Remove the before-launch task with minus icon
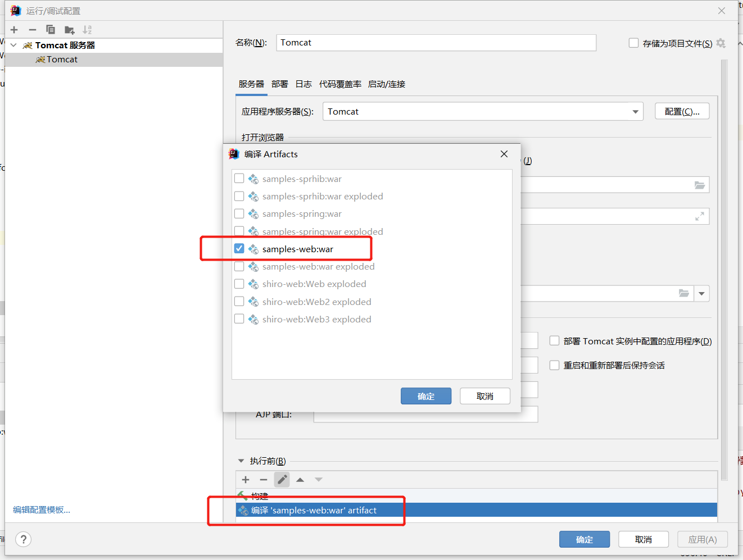 264,480
